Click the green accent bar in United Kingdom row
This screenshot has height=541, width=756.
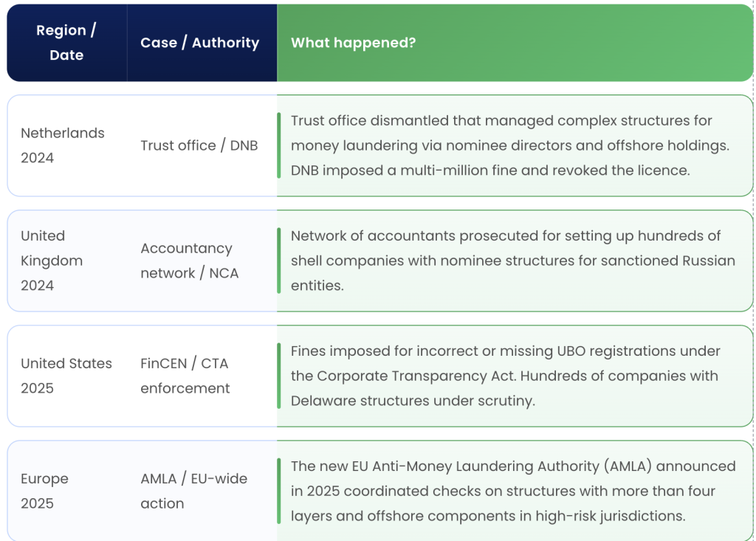point(279,261)
